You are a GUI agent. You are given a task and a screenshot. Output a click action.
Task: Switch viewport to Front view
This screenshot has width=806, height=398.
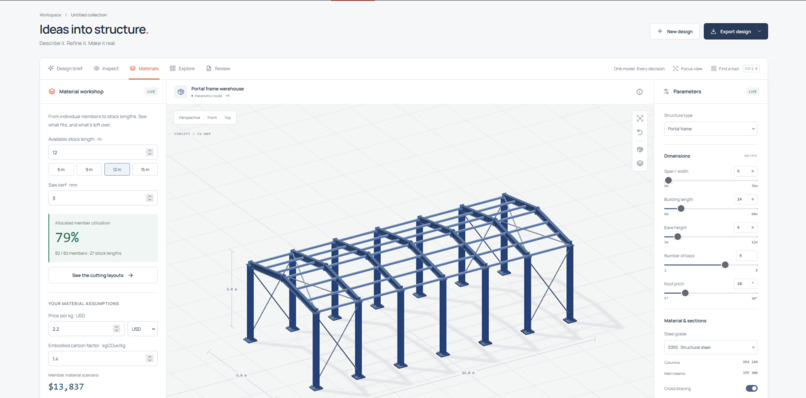(x=212, y=118)
